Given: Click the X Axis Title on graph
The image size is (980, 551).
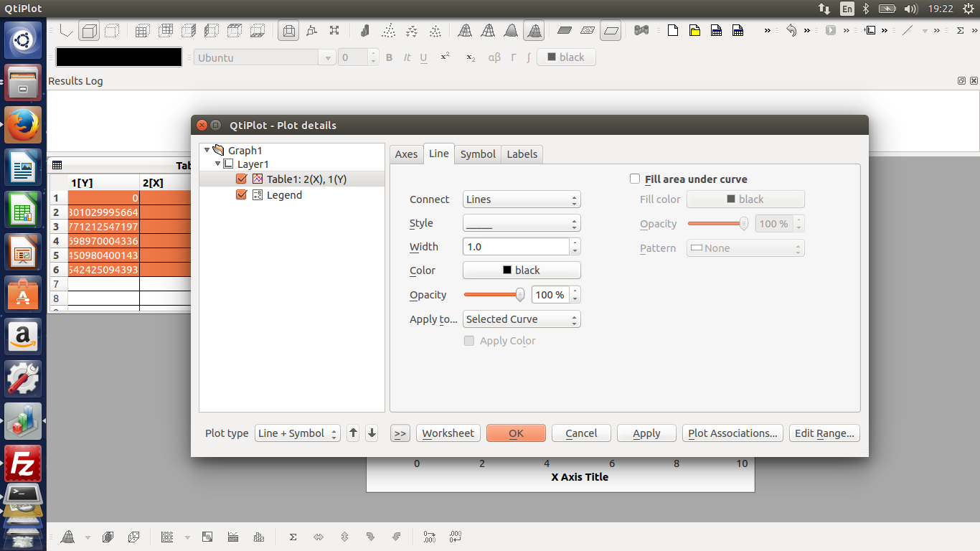Looking at the screenshot, I should click(580, 476).
